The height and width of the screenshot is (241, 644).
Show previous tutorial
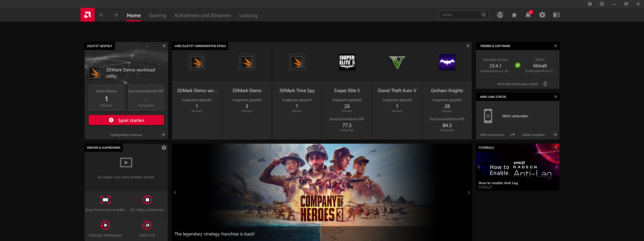[x=479, y=167]
